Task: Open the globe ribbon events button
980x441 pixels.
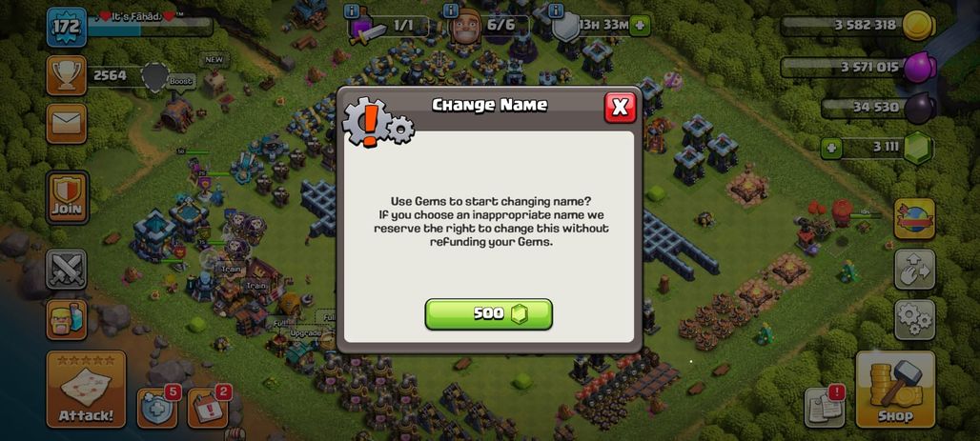Action: point(914,219)
